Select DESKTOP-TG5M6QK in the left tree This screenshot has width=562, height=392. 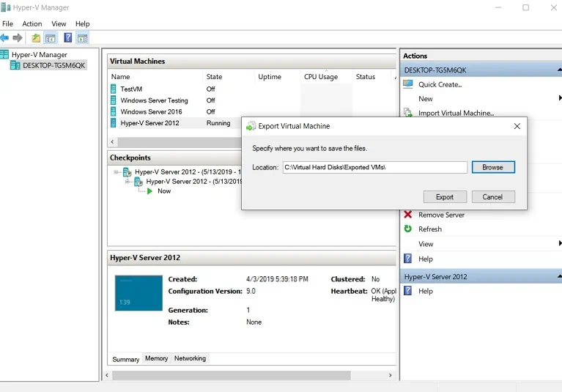(53, 65)
